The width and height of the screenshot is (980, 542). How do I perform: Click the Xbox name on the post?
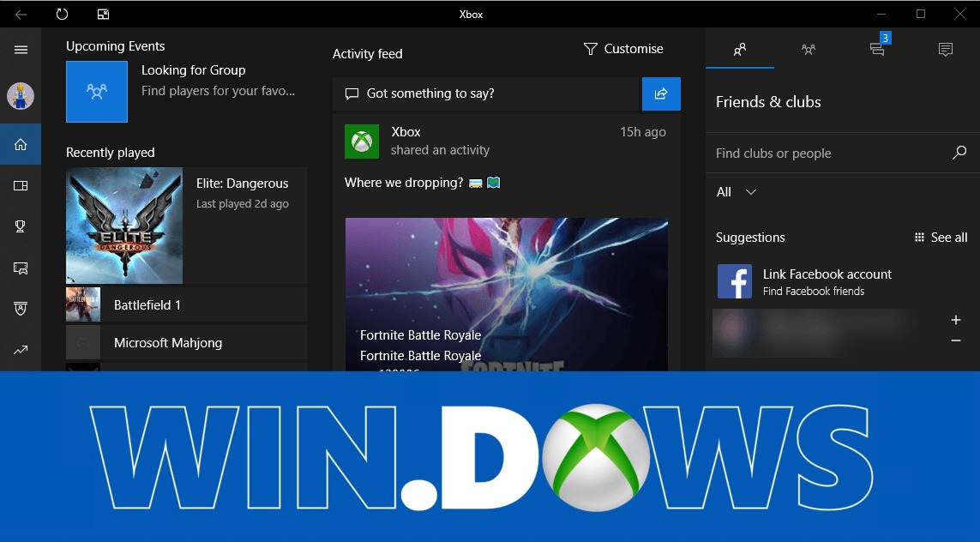coord(406,132)
